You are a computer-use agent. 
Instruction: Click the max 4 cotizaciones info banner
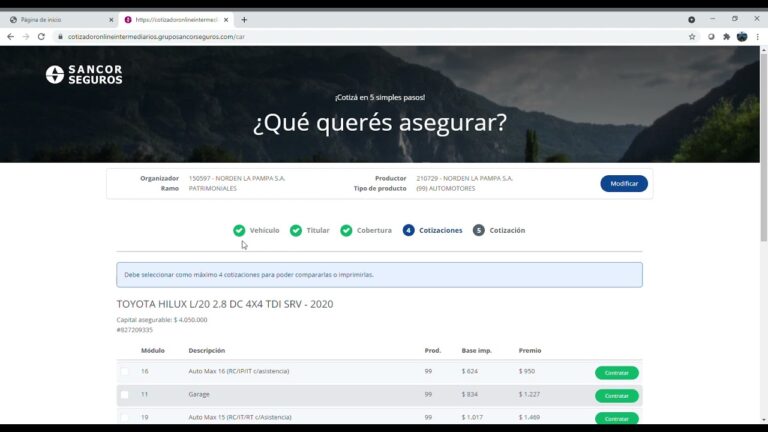tap(380, 275)
